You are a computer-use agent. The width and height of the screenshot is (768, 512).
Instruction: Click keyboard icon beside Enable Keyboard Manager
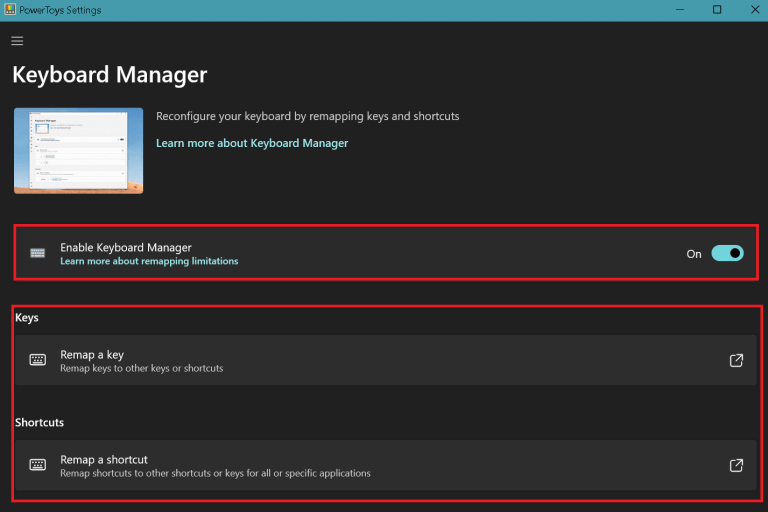(38, 253)
